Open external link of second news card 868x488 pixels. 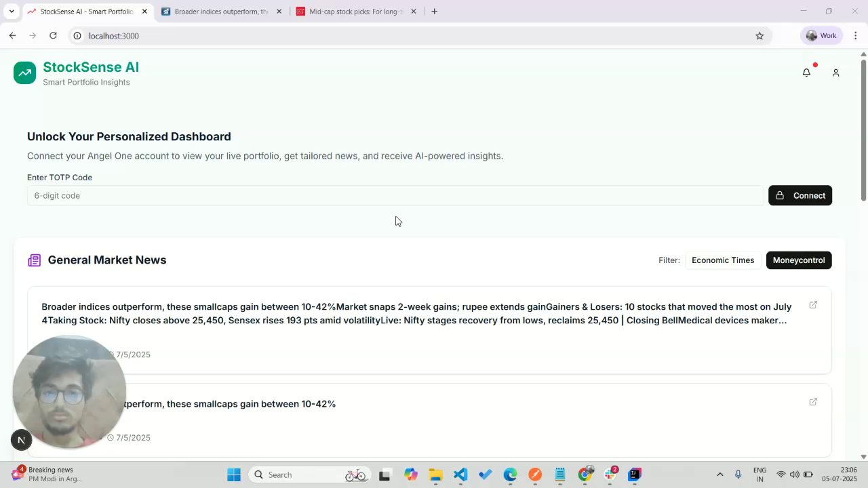click(x=813, y=402)
